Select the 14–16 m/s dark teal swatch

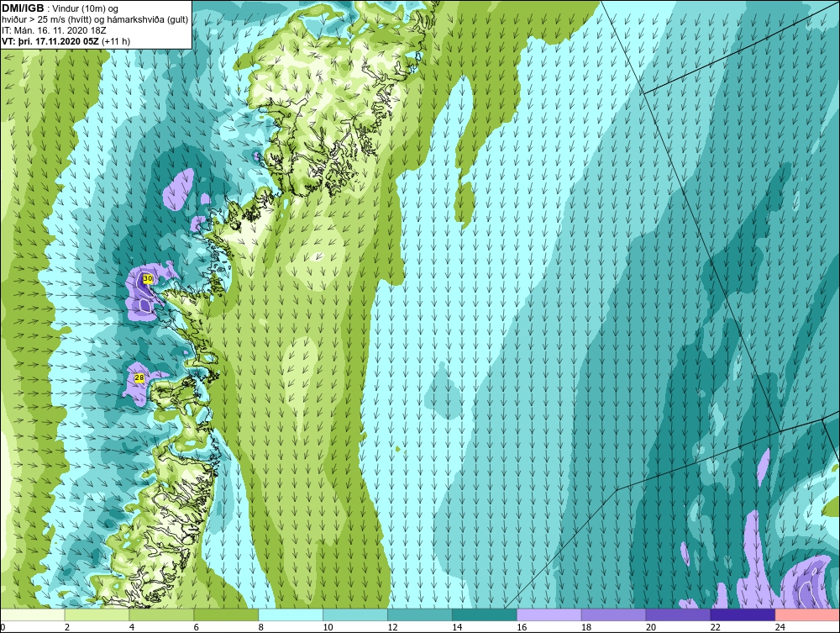(x=485, y=615)
